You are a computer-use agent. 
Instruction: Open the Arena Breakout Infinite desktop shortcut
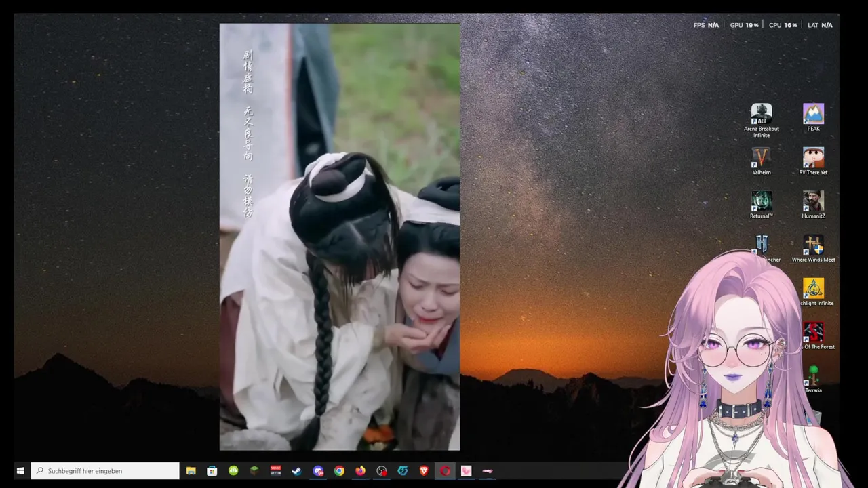(x=762, y=121)
